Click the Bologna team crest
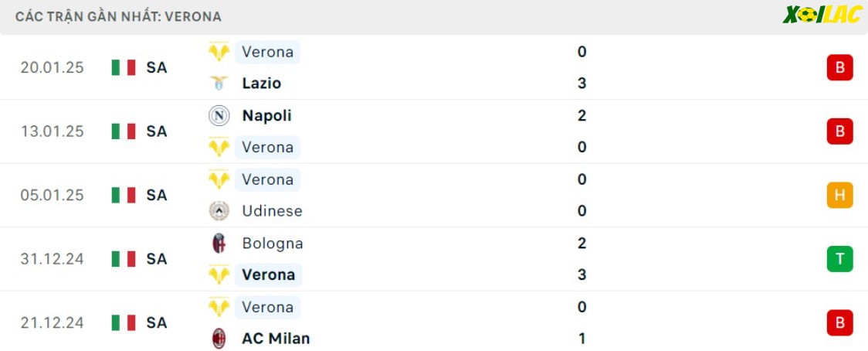This screenshot has width=868, height=351. (x=219, y=244)
